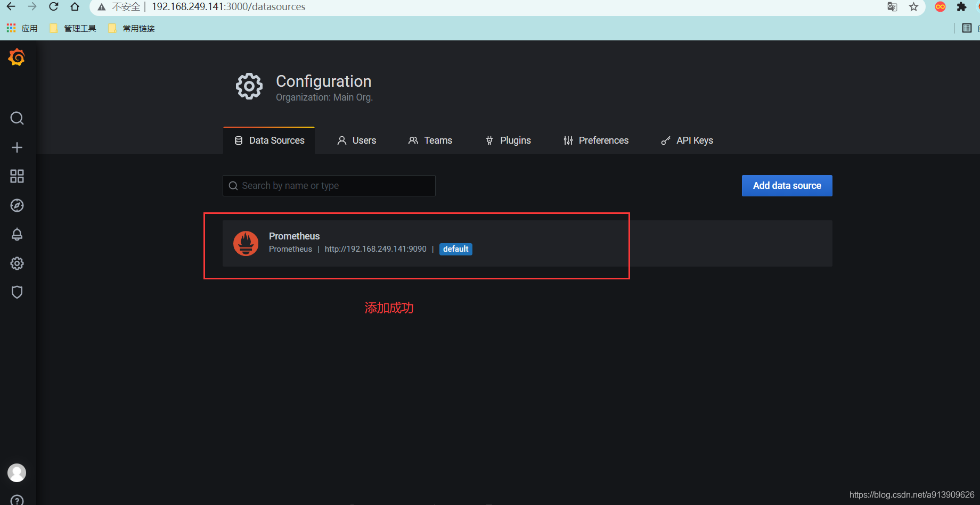
Task: Click the browser home icon
Action: pyautogui.click(x=75, y=7)
